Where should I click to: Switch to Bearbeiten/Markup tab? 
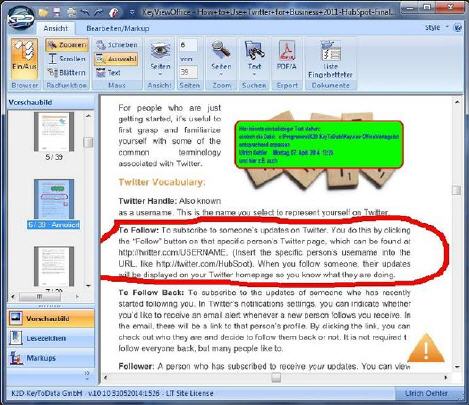(x=118, y=28)
